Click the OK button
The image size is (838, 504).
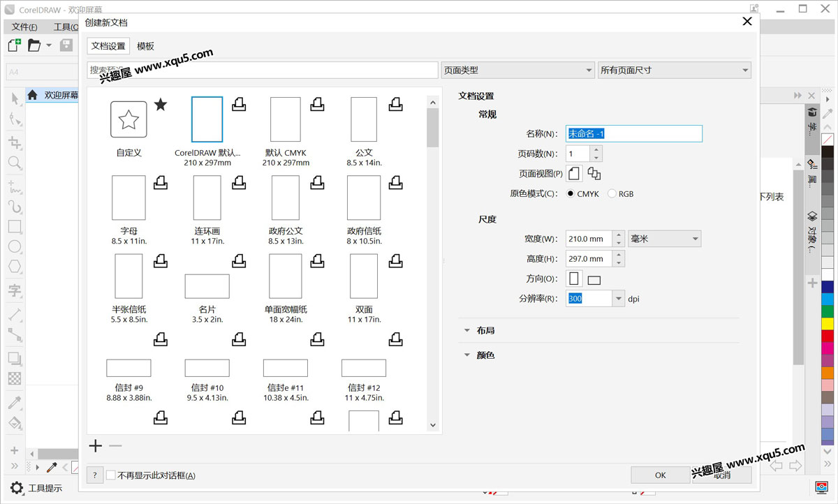(x=661, y=475)
